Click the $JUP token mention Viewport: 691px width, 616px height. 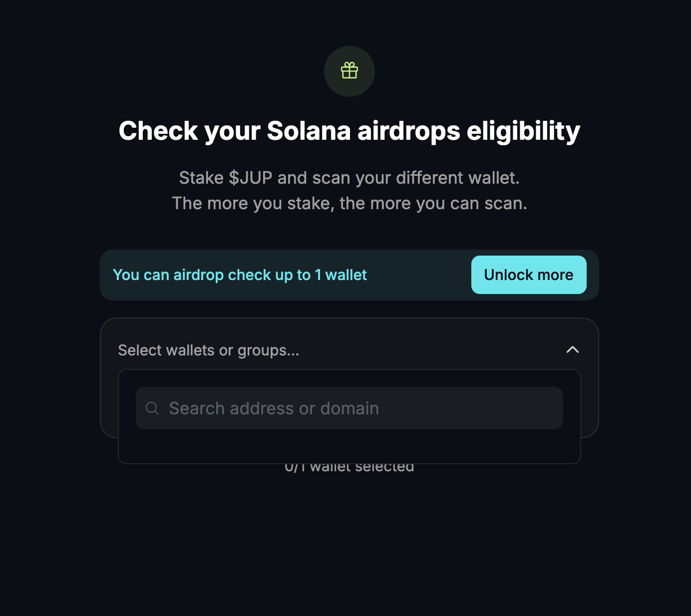[x=251, y=178]
